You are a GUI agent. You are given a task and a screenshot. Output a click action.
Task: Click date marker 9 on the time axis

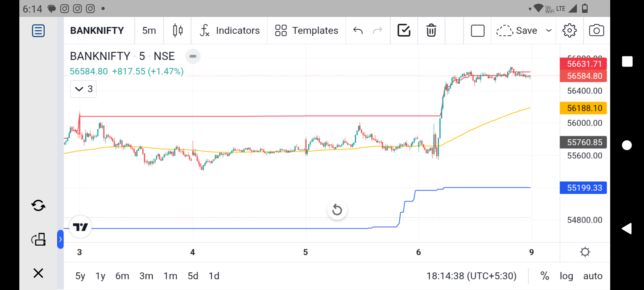coord(531,252)
